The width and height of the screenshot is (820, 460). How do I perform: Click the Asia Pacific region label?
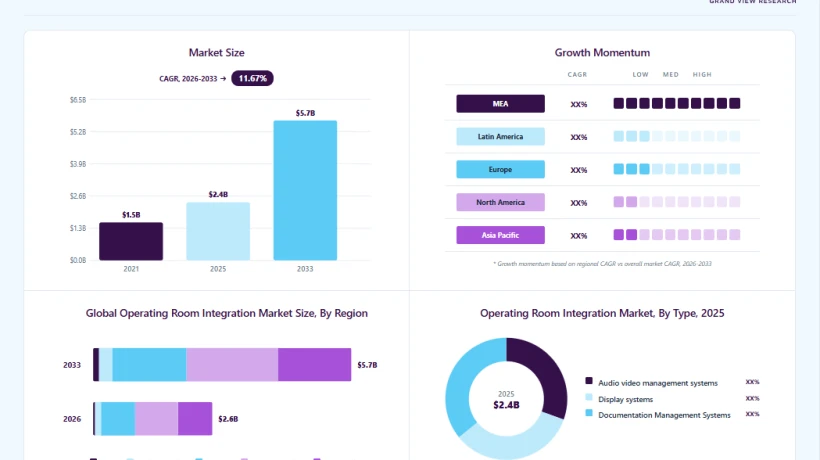tap(500, 235)
